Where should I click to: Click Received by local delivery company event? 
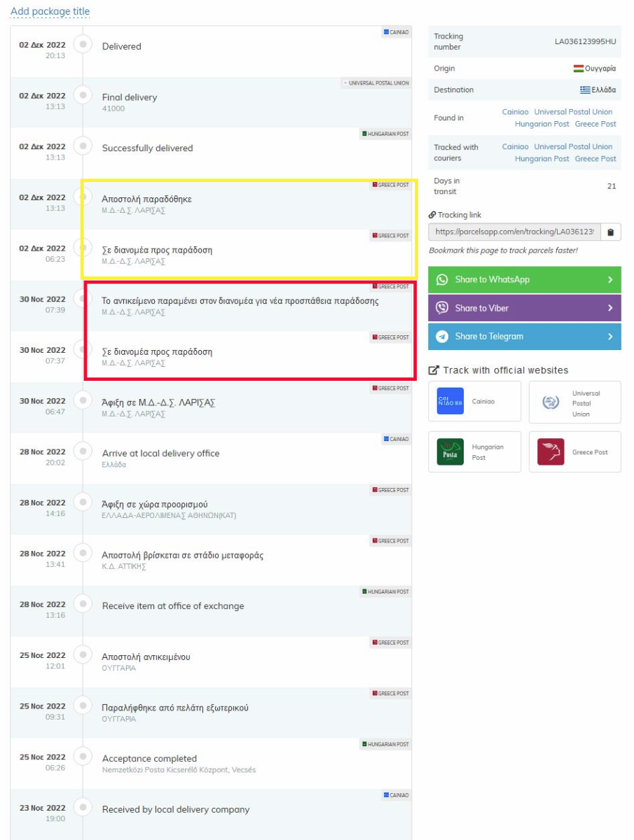(176, 810)
